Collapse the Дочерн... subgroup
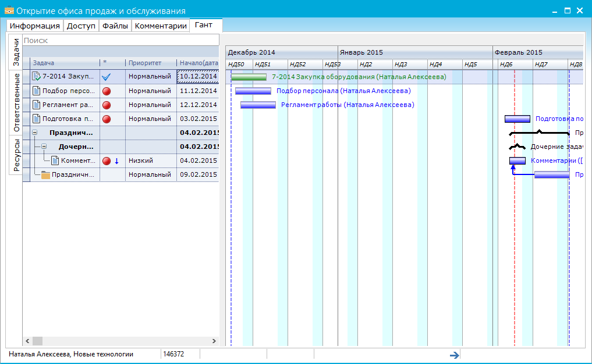Screen dimensions: 592x364 44,147
